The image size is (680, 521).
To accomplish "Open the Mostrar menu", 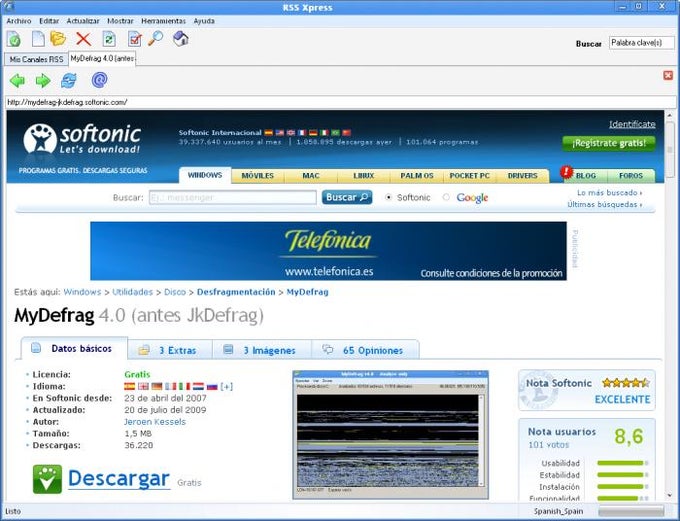I will coord(120,21).
